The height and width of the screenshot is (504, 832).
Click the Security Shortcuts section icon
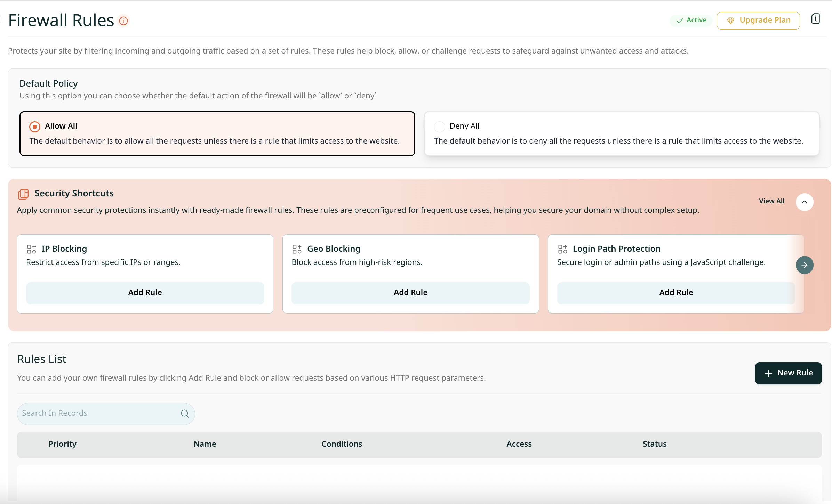coord(23,194)
